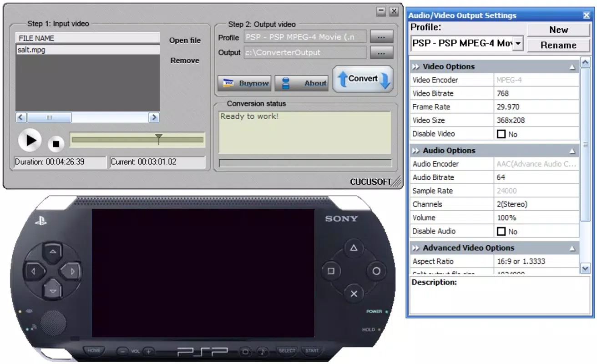Collapse the Video Options section
Image resolution: width=597 pixels, height=364 pixels.
[x=572, y=67]
